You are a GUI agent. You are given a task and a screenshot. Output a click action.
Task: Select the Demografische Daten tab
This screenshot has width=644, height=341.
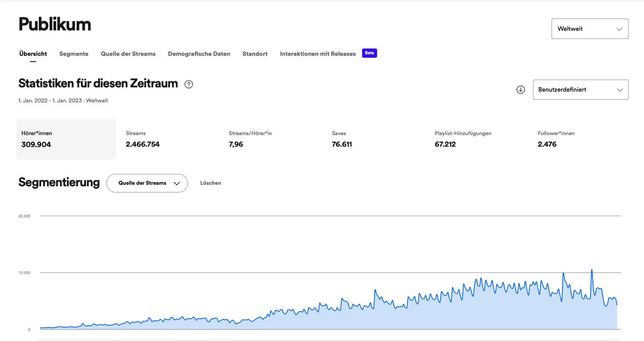199,54
